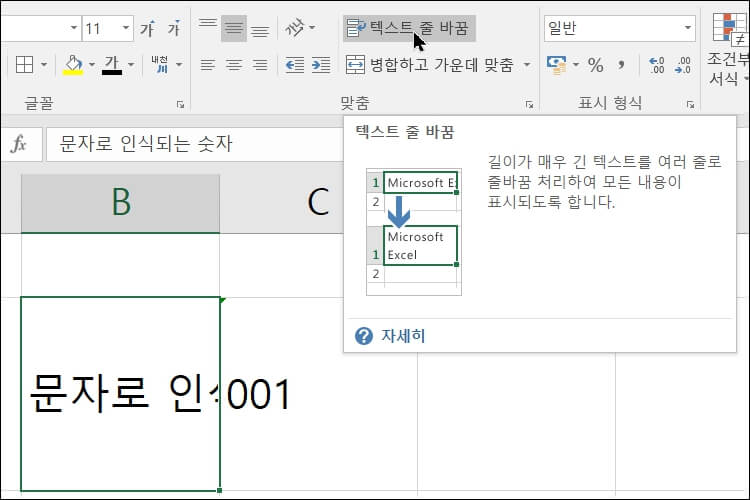Expand fill color dropdown arrow
This screenshot has height=500, width=750.
(x=92, y=65)
